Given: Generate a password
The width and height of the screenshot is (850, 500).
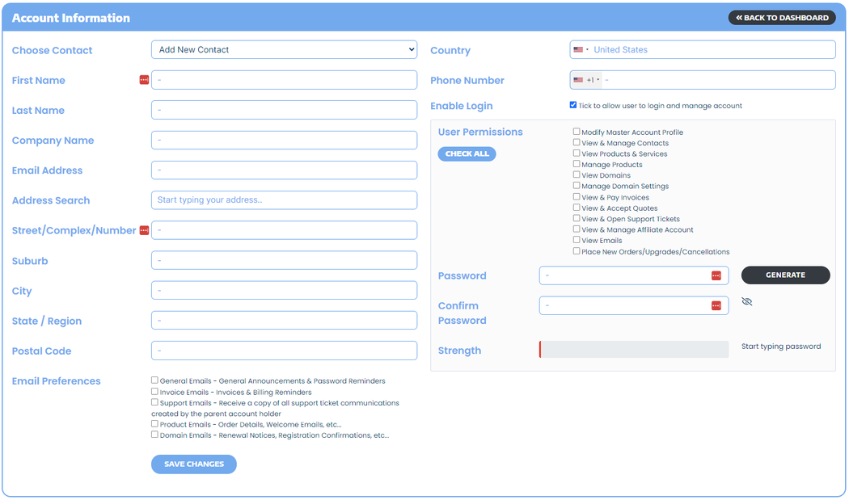Looking at the screenshot, I should (x=787, y=275).
